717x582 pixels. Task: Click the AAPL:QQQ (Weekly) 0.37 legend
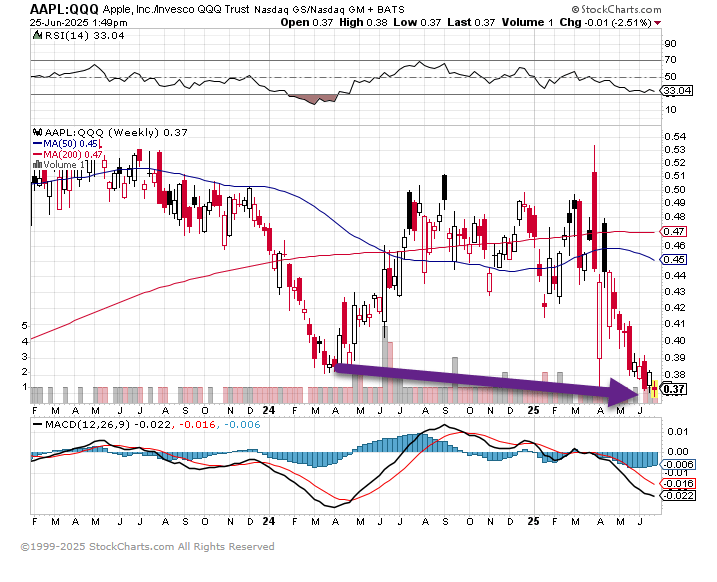(116, 133)
